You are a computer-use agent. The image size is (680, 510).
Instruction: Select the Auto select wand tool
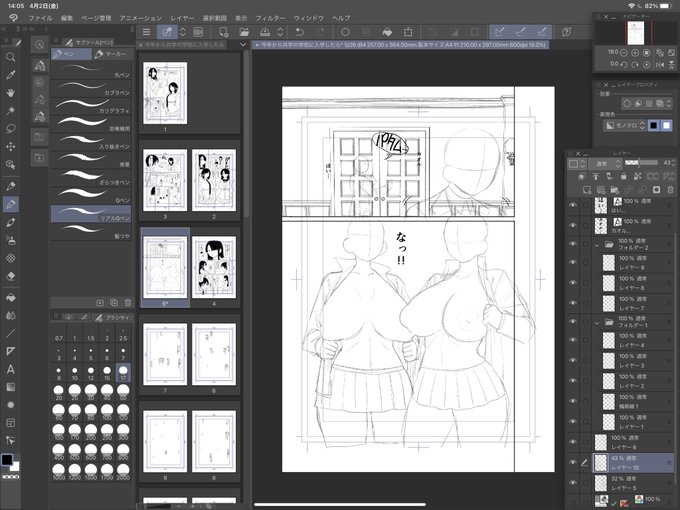11,111
